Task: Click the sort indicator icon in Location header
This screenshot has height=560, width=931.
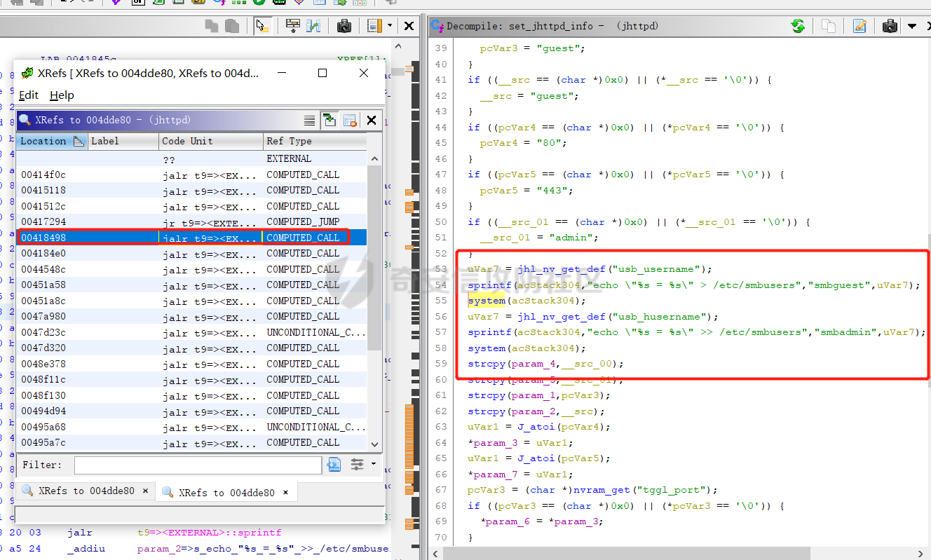Action: pos(79,141)
